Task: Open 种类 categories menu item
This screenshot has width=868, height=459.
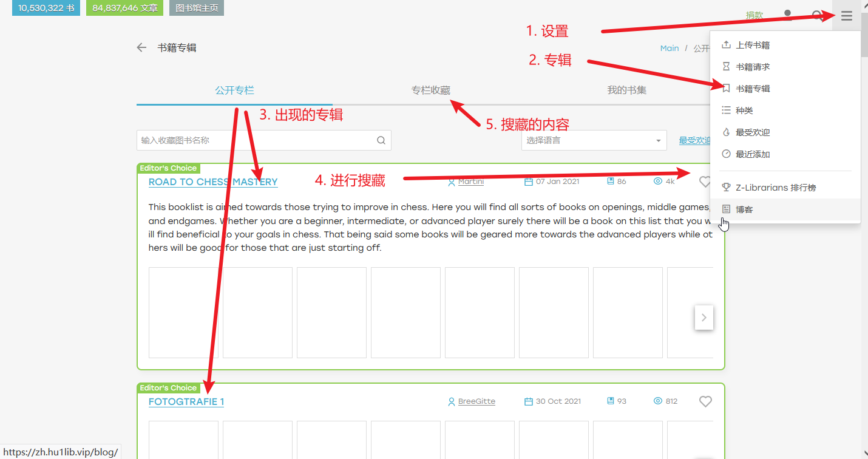Action: pyautogui.click(x=744, y=110)
